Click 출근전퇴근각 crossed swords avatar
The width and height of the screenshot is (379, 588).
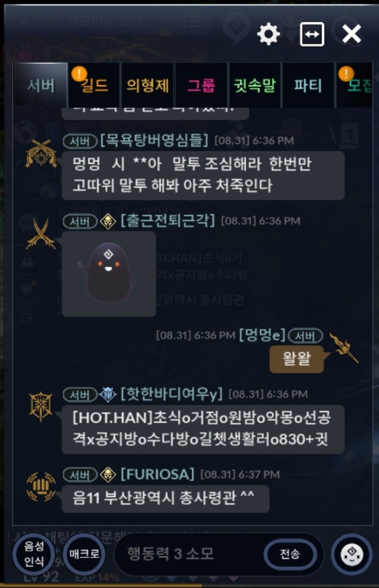click(x=40, y=234)
